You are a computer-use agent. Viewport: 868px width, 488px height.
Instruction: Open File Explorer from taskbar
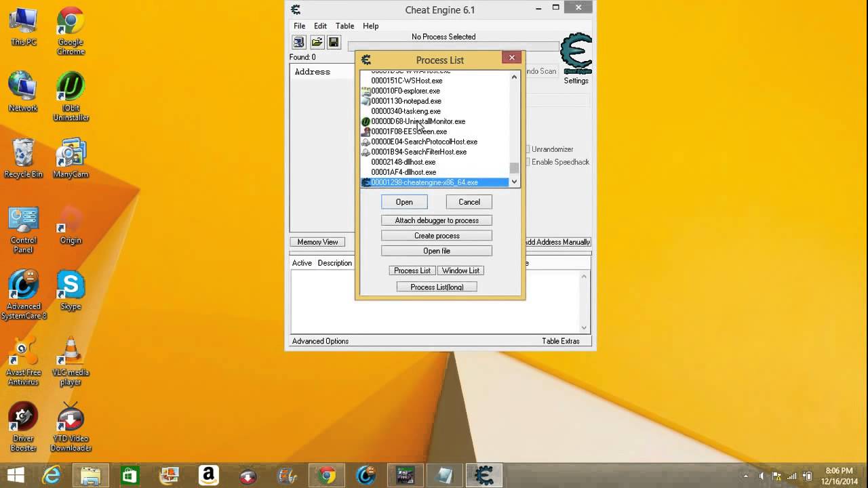pyautogui.click(x=91, y=475)
